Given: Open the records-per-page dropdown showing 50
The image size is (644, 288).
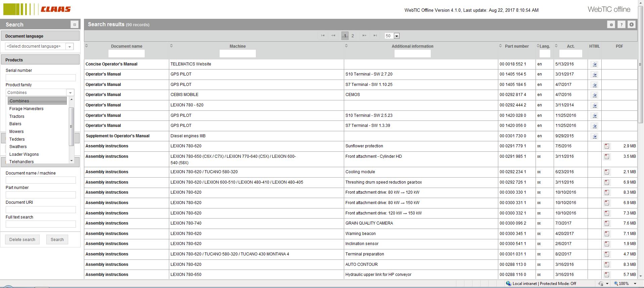Looking at the screenshot, I should (397, 36).
